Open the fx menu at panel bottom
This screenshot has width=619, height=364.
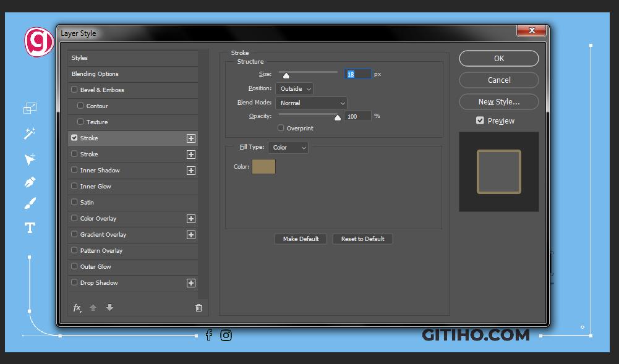pyautogui.click(x=77, y=307)
